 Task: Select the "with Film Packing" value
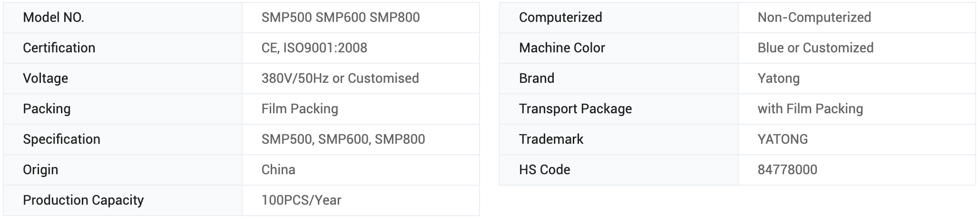click(810, 109)
